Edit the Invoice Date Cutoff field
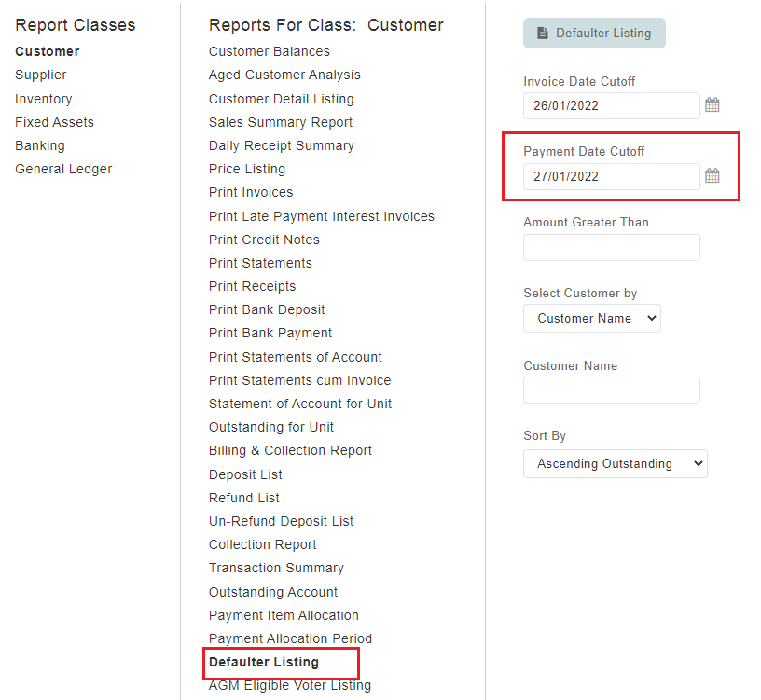 tap(612, 105)
